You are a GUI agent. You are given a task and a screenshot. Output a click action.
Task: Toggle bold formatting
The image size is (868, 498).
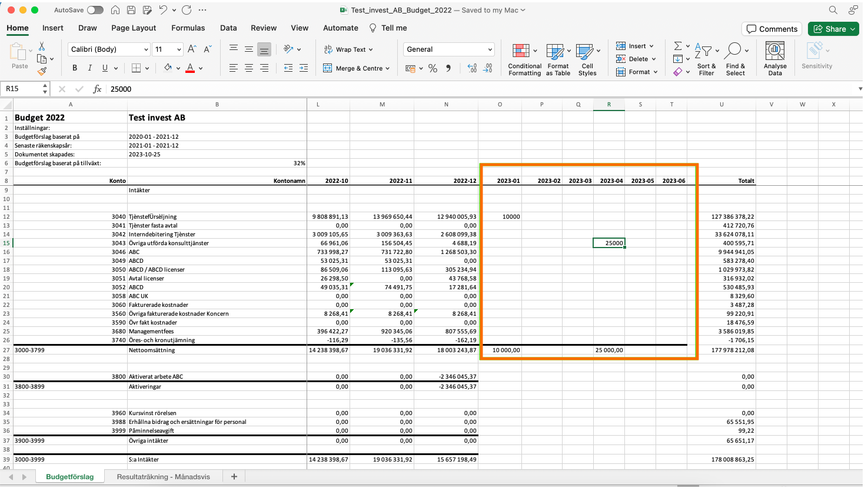click(x=75, y=68)
